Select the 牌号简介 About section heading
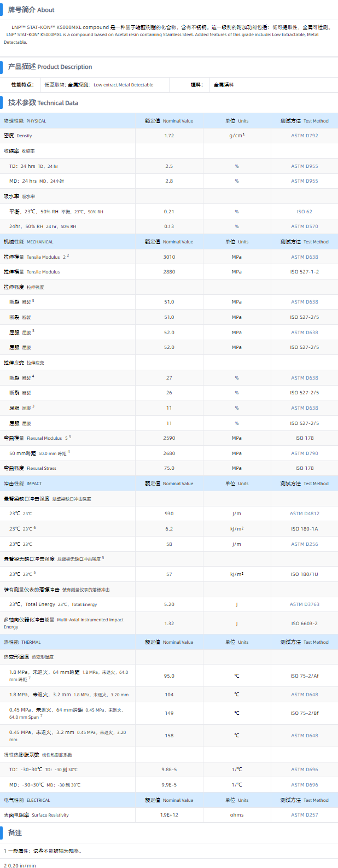Image resolution: width=338 pixels, height=868 pixels. [x=31, y=10]
